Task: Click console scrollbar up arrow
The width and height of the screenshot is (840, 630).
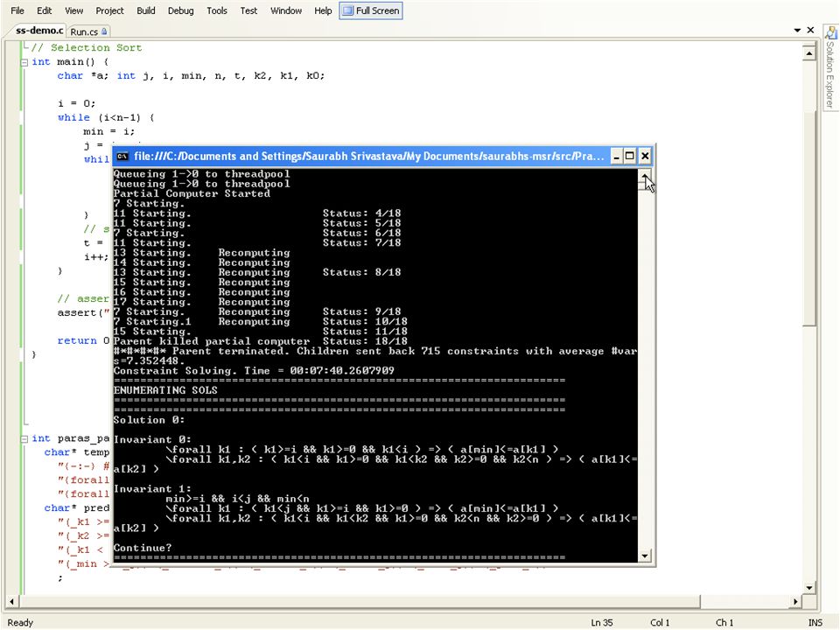Action: point(645,175)
